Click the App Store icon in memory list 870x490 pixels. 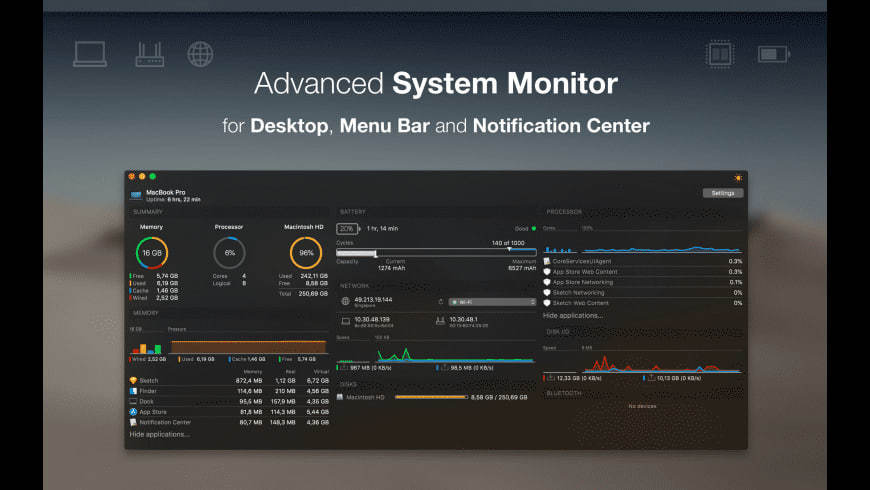pyautogui.click(x=133, y=411)
